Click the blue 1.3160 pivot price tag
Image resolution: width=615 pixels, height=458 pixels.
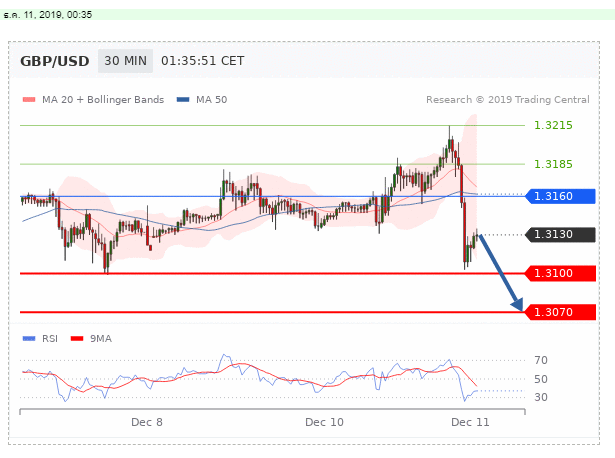pyautogui.click(x=560, y=196)
